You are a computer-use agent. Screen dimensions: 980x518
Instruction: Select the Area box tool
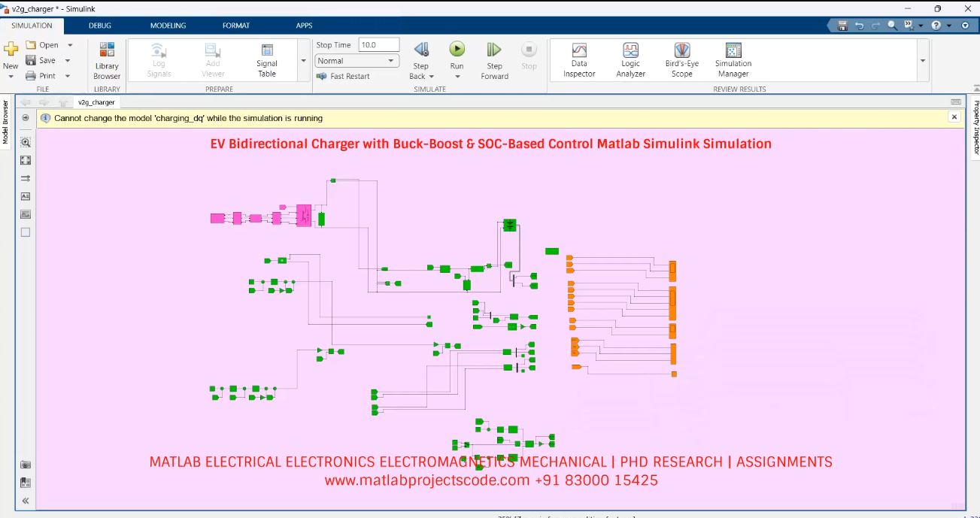tap(26, 232)
